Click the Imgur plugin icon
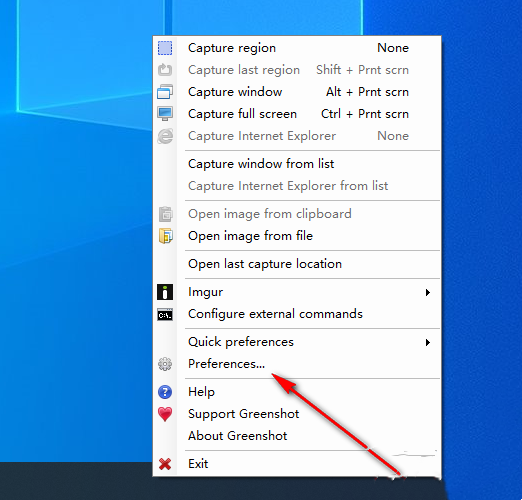 [165, 292]
